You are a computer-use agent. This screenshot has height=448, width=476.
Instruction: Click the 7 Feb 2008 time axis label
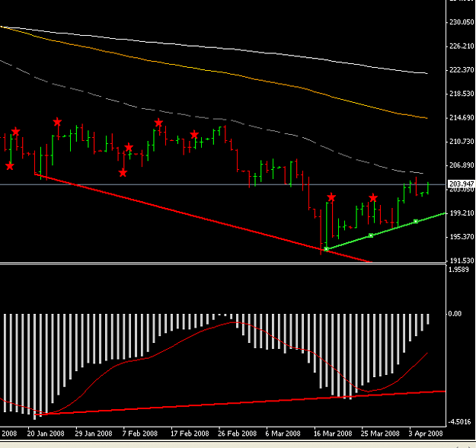(x=140, y=434)
